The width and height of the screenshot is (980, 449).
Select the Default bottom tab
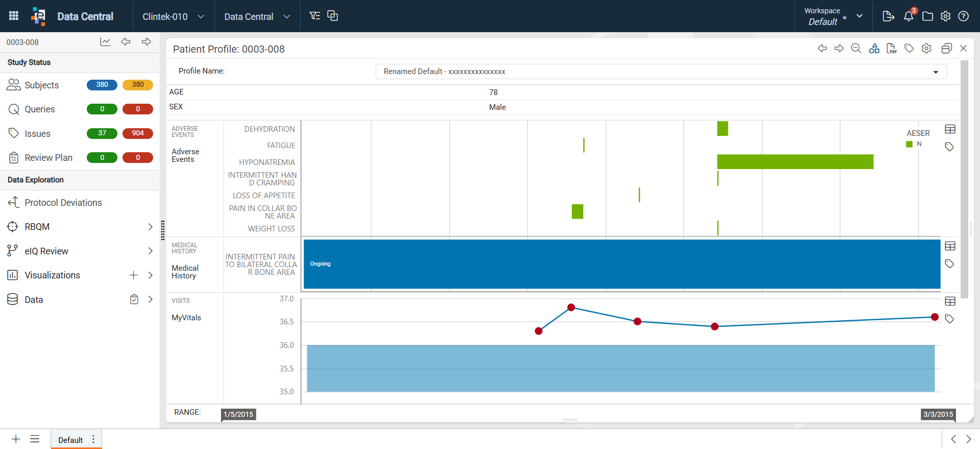coord(70,440)
